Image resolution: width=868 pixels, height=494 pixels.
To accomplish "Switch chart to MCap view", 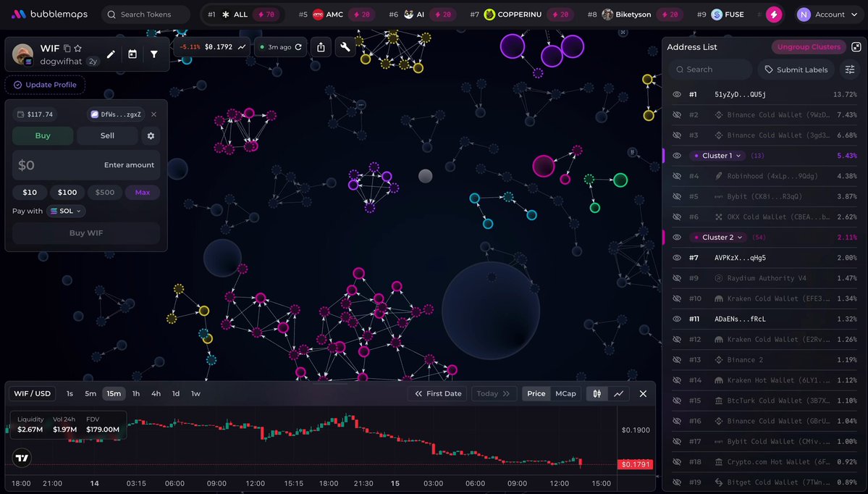I will coord(565,394).
